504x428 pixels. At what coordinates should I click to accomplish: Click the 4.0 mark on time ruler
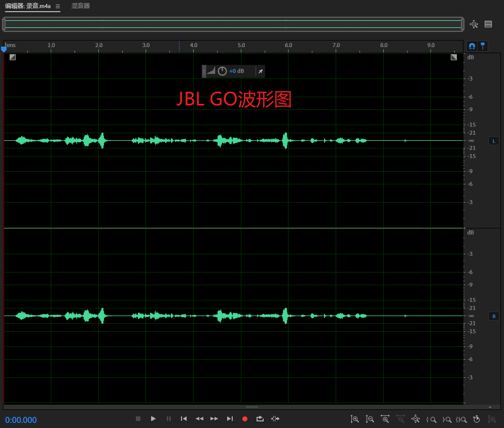point(194,45)
